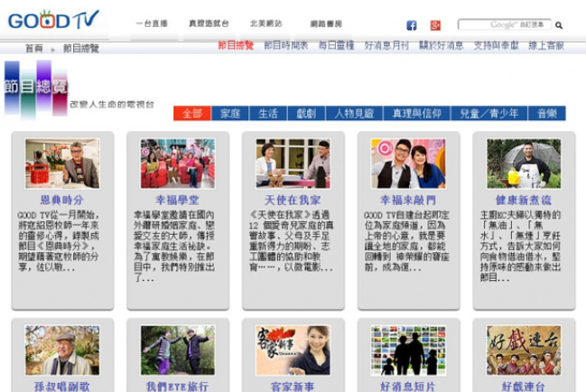Open 每日靈糧 in the navigation menu

[337, 45]
